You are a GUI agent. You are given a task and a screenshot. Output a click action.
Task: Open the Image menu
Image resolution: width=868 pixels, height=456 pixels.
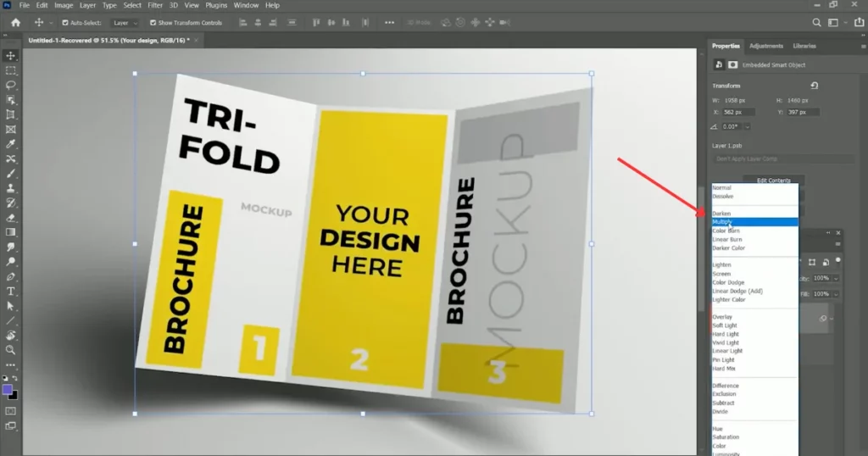64,5
